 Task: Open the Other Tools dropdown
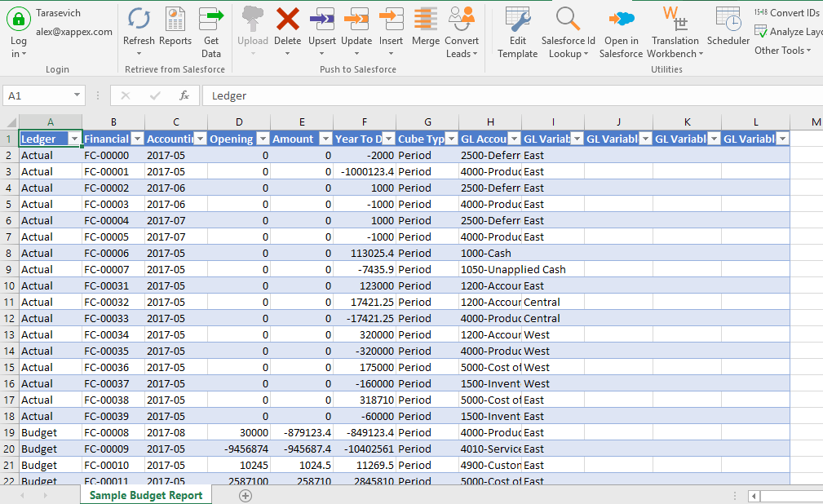782,51
